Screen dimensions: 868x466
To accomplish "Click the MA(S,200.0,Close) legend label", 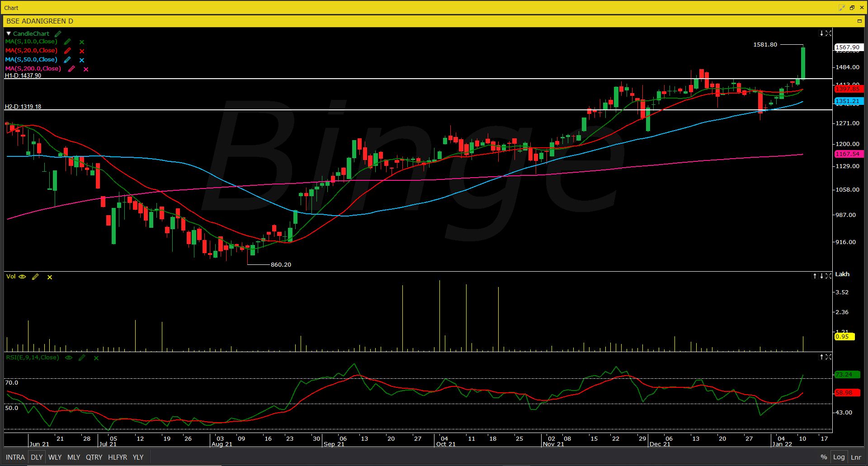I will tap(33, 69).
